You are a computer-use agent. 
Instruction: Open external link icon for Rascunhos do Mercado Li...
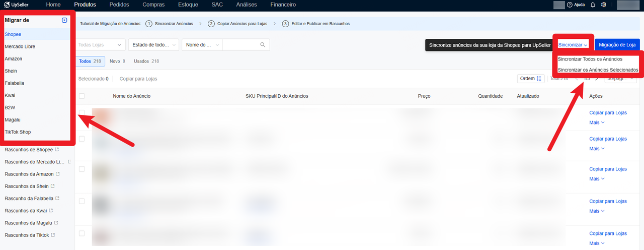69,162
